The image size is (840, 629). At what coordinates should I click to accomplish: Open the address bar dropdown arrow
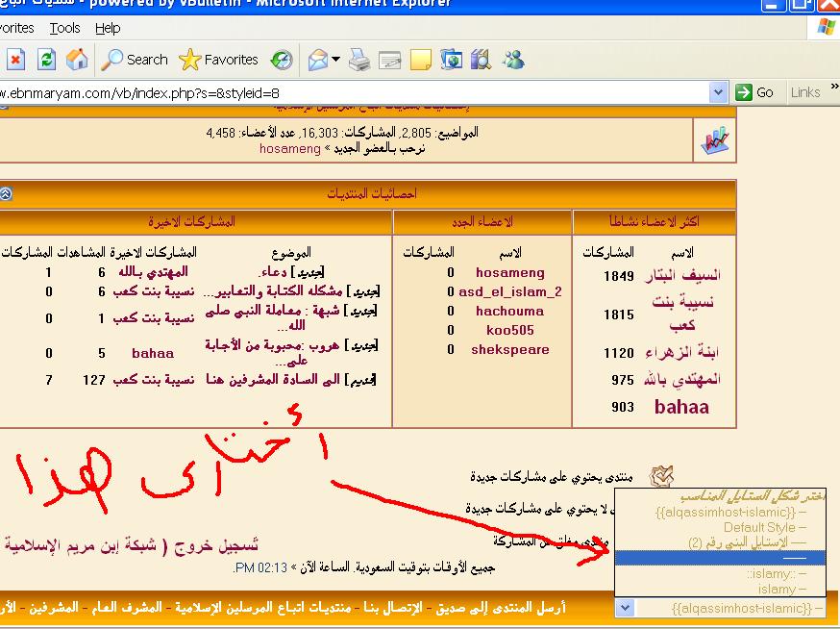718,92
